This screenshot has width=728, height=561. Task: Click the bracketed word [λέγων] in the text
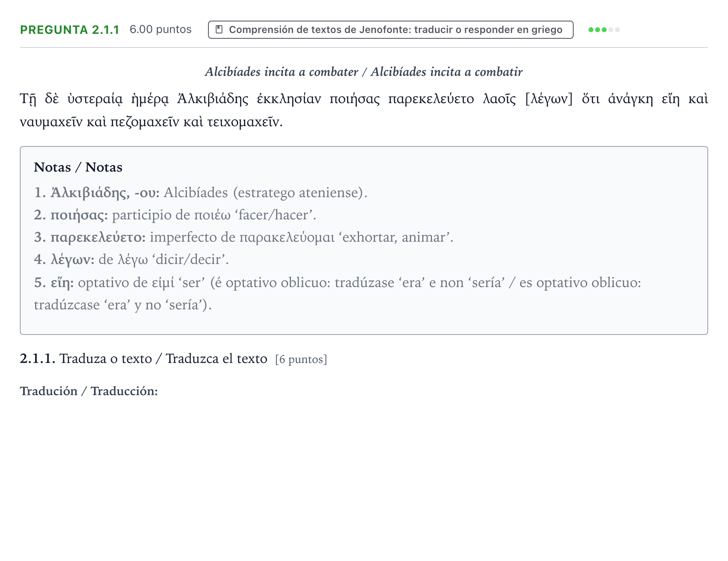pyautogui.click(x=549, y=99)
